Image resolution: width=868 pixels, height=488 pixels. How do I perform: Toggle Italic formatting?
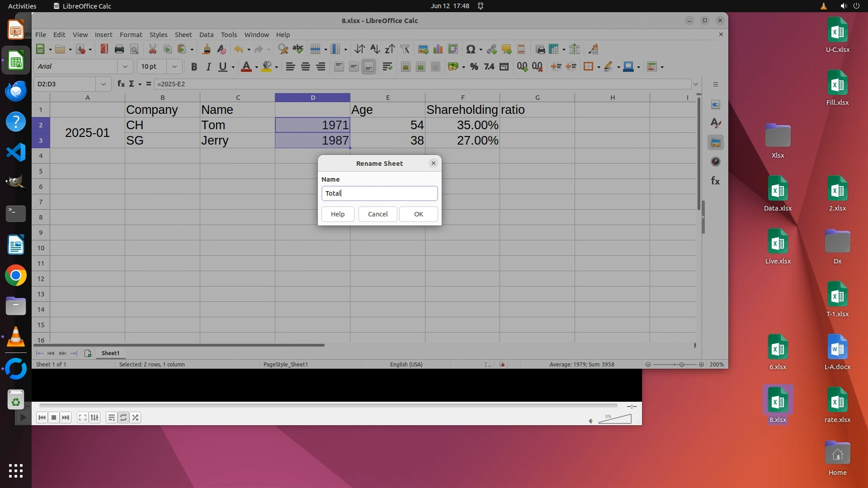pyautogui.click(x=208, y=67)
